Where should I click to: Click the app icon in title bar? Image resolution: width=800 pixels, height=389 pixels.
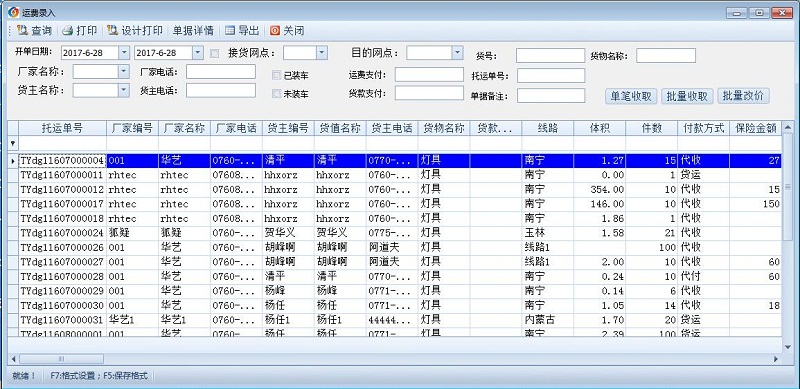13,12
